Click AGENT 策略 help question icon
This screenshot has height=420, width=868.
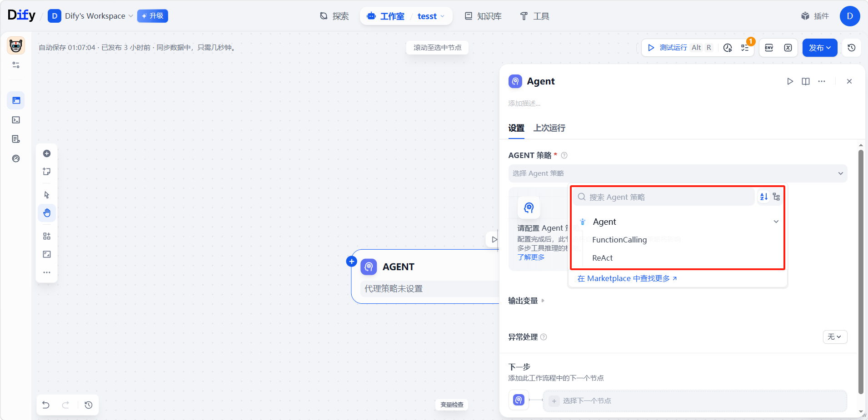tap(564, 155)
